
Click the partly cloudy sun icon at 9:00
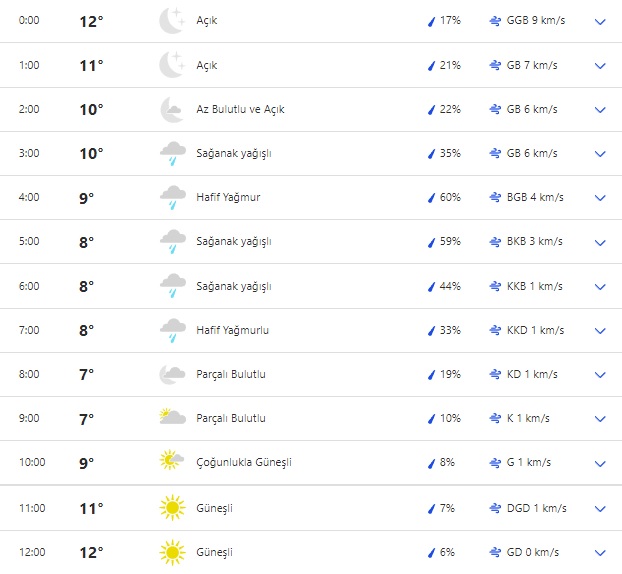172,418
